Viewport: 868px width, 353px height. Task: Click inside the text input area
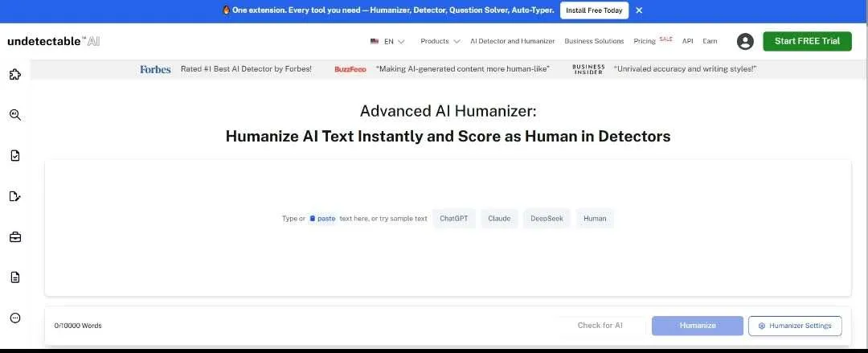448,228
